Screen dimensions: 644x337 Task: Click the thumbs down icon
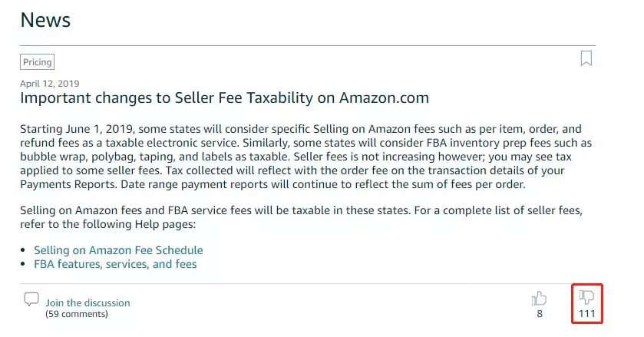[x=586, y=297]
